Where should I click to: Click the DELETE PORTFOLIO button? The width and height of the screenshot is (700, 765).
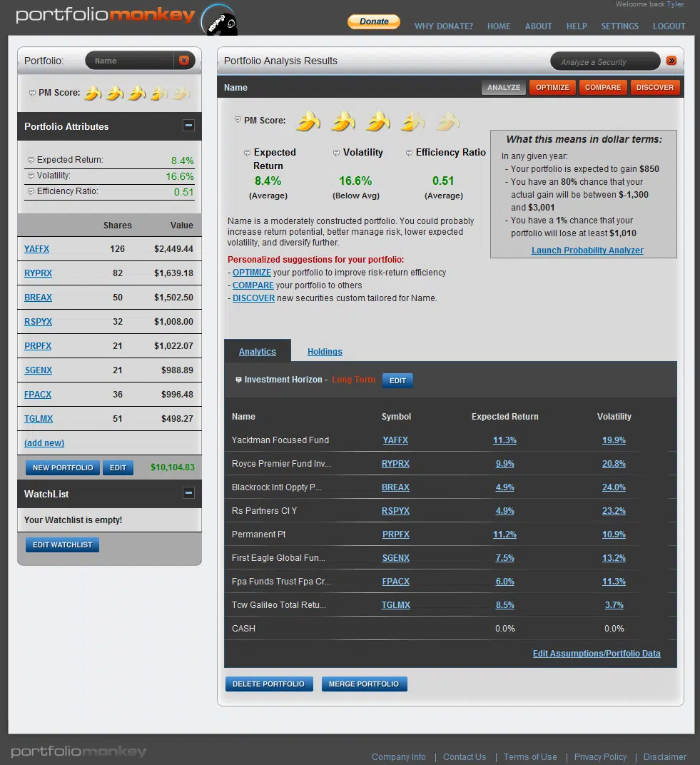(x=269, y=684)
